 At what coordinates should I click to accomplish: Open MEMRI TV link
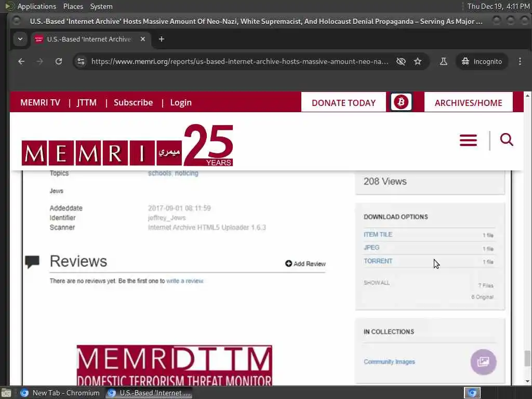coord(40,102)
